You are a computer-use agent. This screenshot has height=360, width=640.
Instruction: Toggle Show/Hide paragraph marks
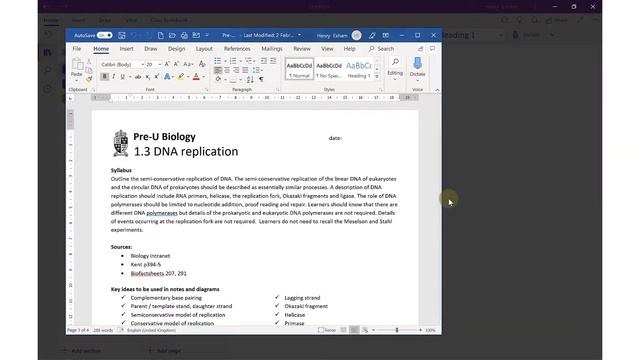(261, 80)
